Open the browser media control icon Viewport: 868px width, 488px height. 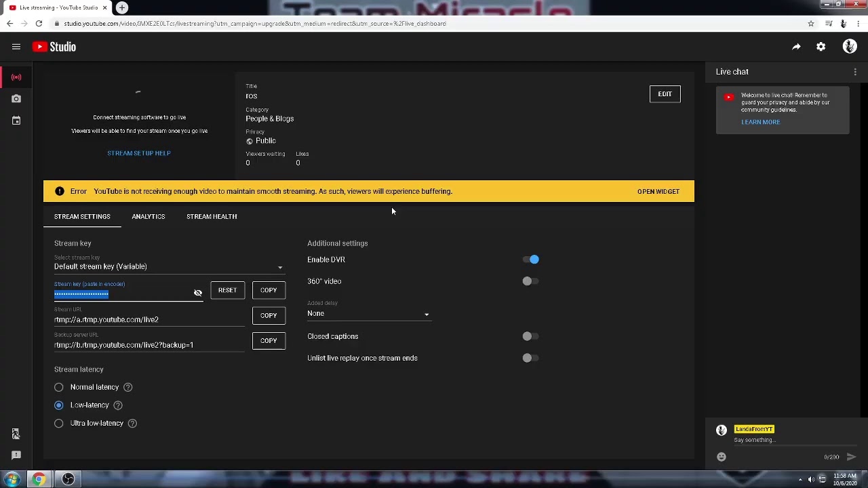point(829,24)
